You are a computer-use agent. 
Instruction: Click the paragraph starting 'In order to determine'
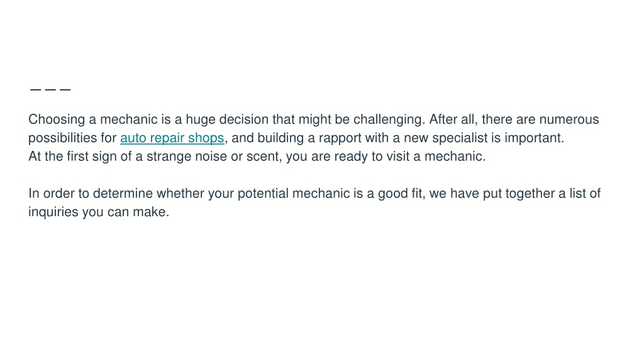click(314, 202)
